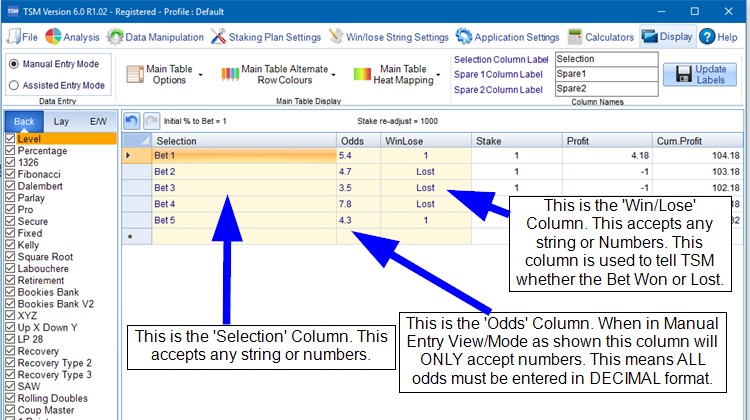750x420 pixels.
Task: Uncheck the Fibonacci staking plan checkbox
Action: point(10,174)
